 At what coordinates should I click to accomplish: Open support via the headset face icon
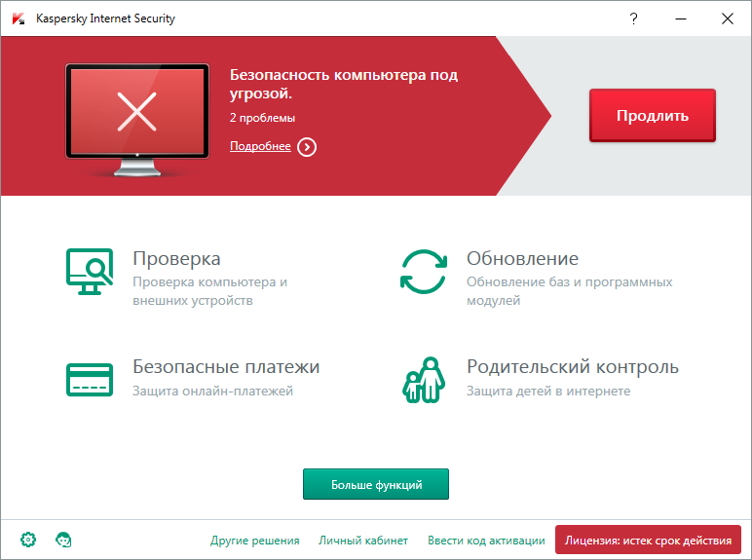point(63,540)
